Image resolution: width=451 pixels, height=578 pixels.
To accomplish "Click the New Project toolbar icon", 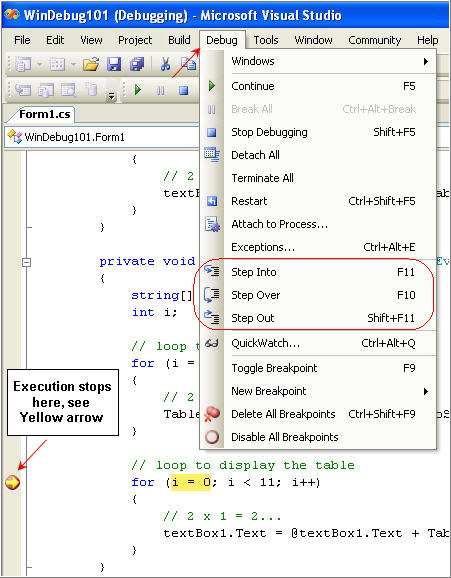I will pyautogui.click(x=23, y=65).
